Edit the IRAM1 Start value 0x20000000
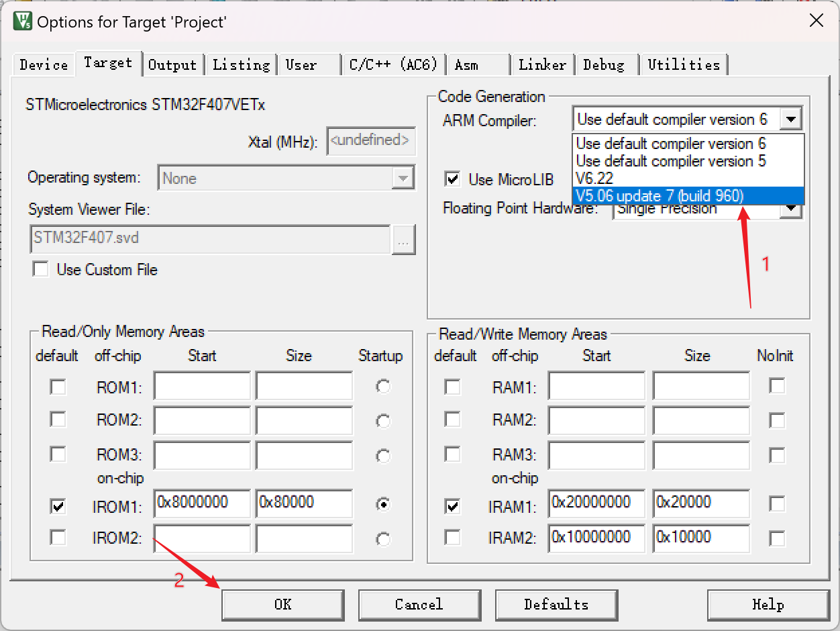 [x=596, y=504]
